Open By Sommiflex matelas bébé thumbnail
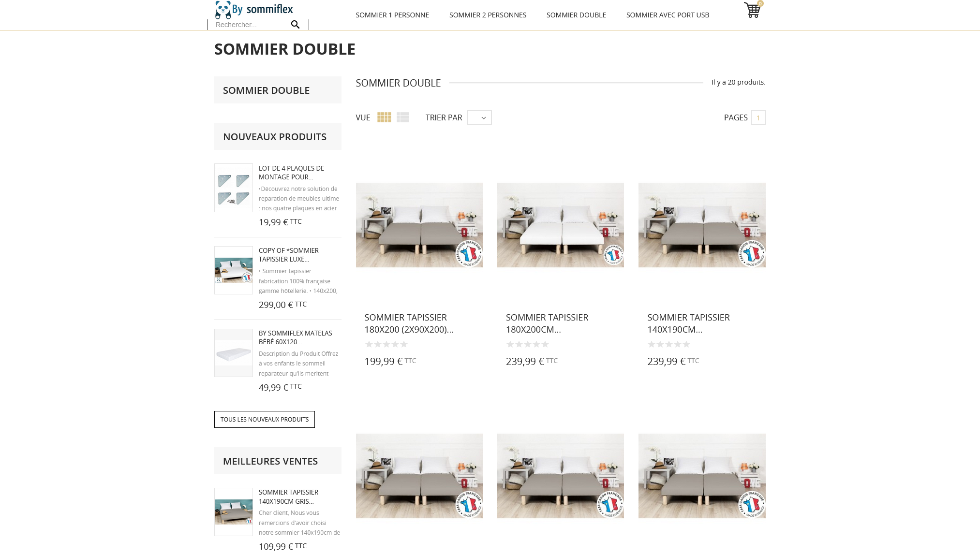The image size is (980, 555). click(x=234, y=353)
